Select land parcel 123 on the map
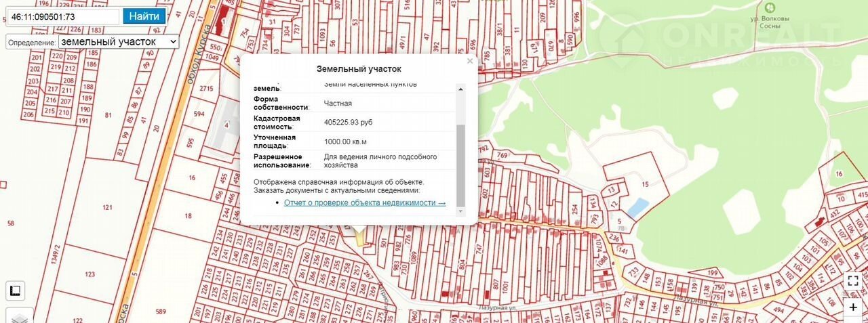The image size is (868, 323). (90, 274)
